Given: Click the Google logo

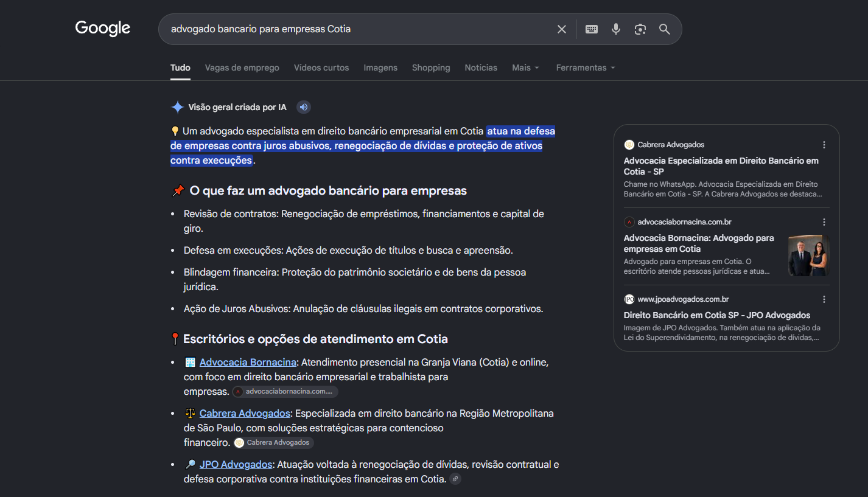Looking at the screenshot, I should click(102, 29).
